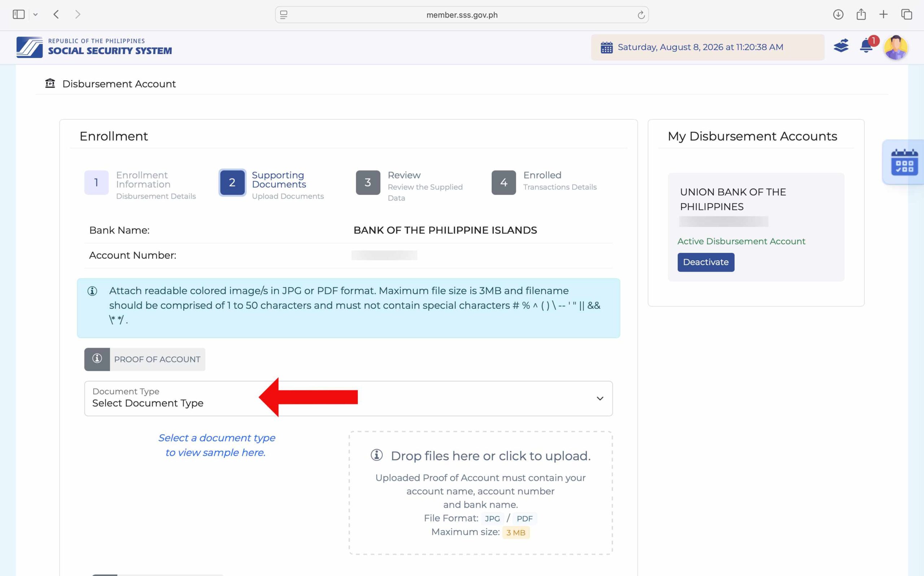Click the Active Disbursement Account status text

[x=741, y=241]
